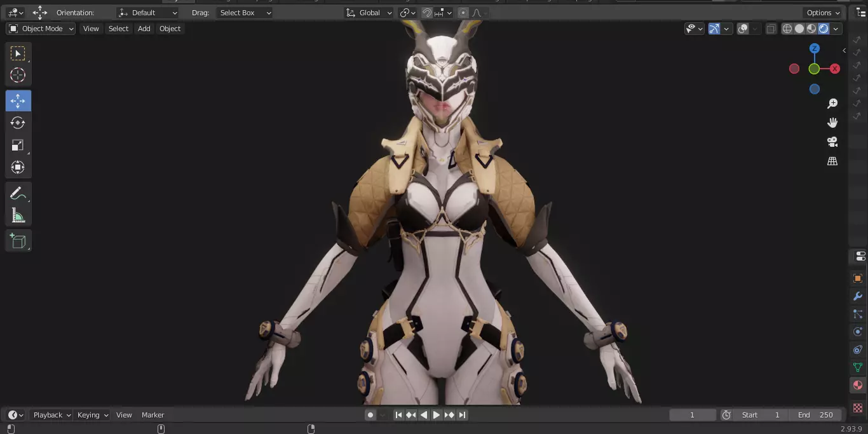
Task: Toggle show gizmo button
Action: coord(714,29)
